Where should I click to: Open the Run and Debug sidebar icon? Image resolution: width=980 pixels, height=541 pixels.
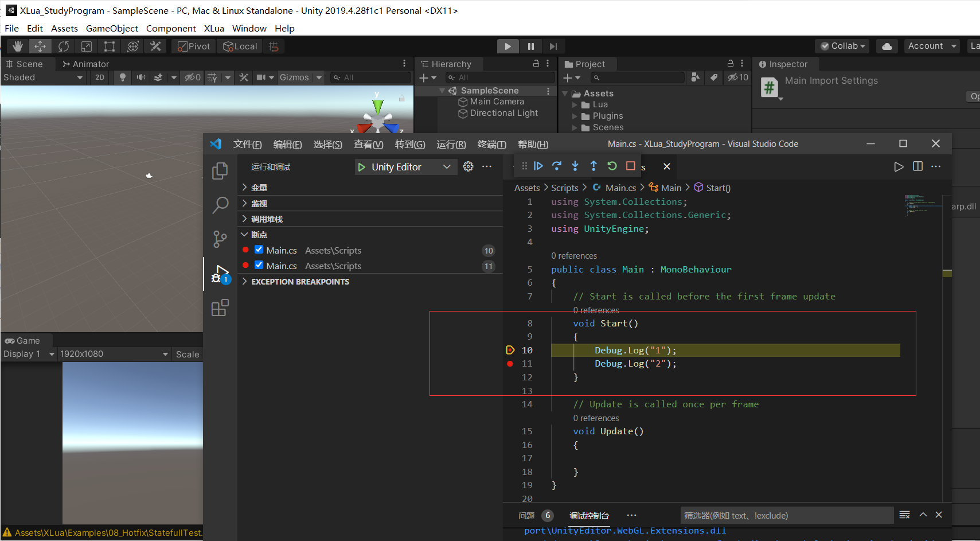coord(220,274)
